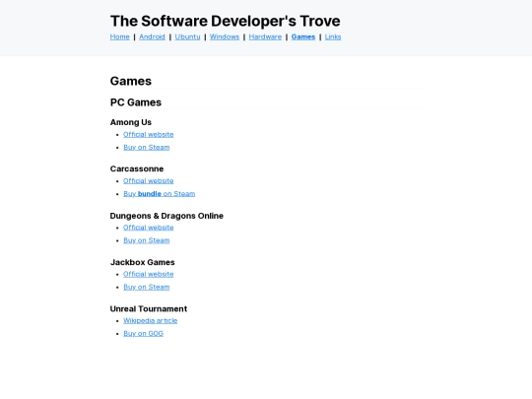
Task: Click the Unreal Tournament heading
Action: coord(149,308)
